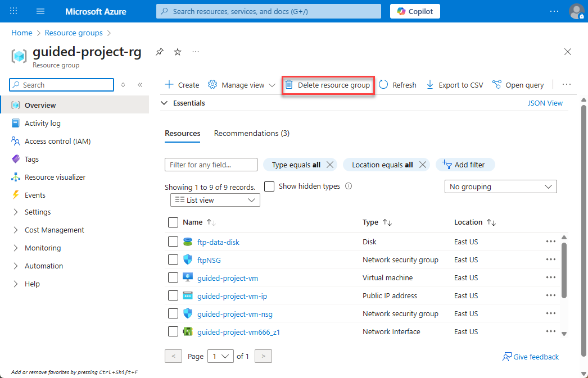
Task: Click info icon next to Show hidden types
Action: click(349, 186)
